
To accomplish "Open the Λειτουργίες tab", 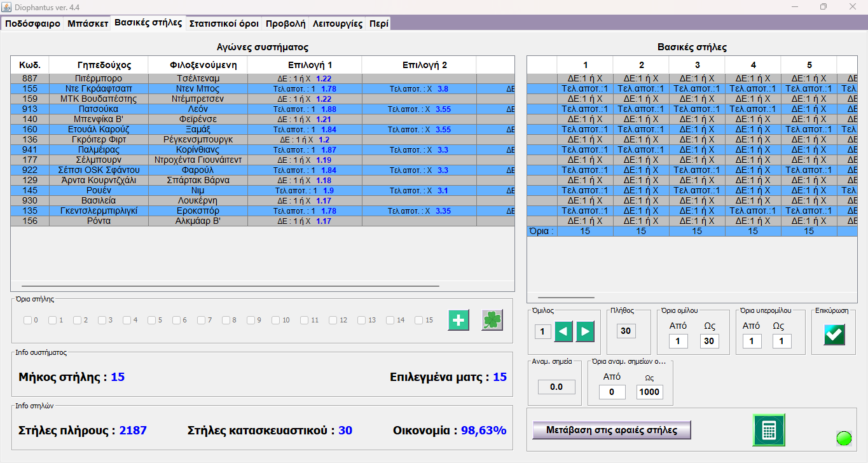I will (x=337, y=24).
